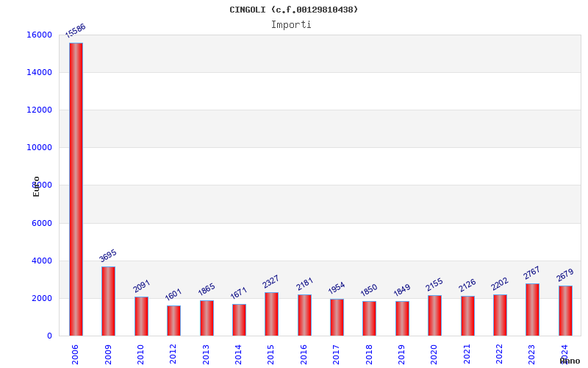Image resolution: width=588 pixels, height=368 pixels.
Task: Select the data label 1865
Action: (207, 289)
